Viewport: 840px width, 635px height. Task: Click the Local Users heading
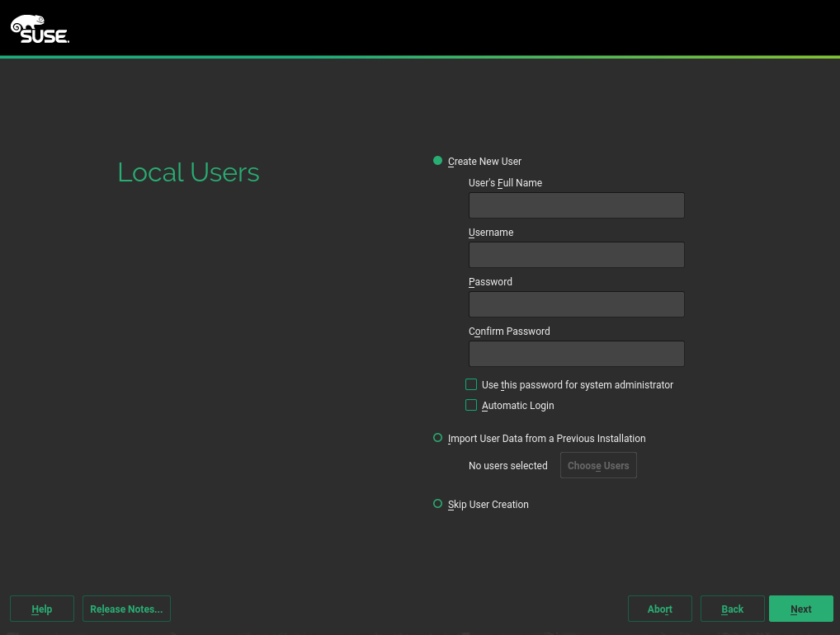point(188,172)
